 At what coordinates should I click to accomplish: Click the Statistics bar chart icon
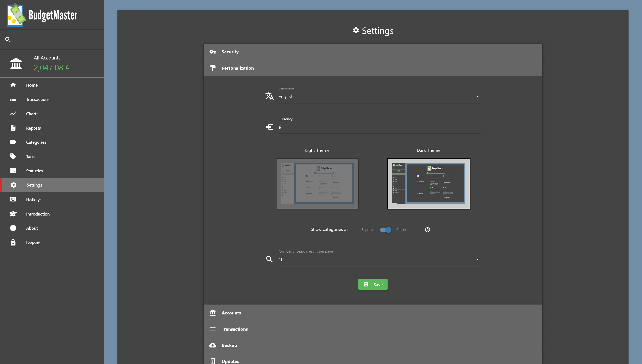click(x=13, y=171)
